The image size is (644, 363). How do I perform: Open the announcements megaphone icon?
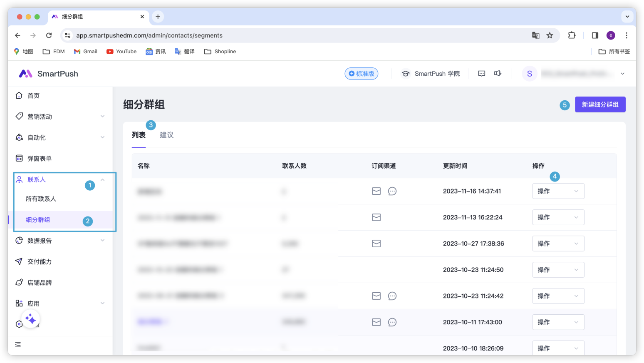click(498, 74)
